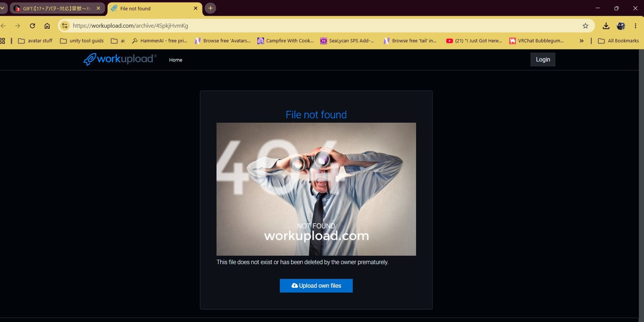Open the ai bookmark folder
This screenshot has height=322, width=644.
(x=118, y=41)
